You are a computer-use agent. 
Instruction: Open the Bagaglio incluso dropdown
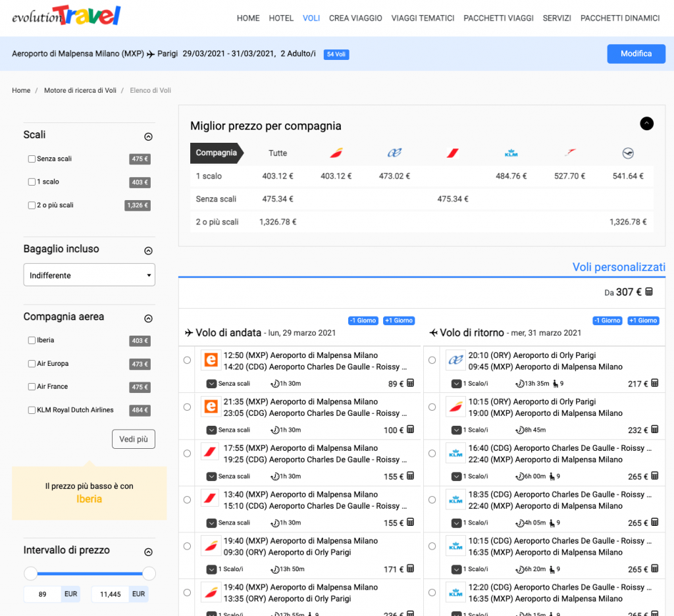pos(90,275)
